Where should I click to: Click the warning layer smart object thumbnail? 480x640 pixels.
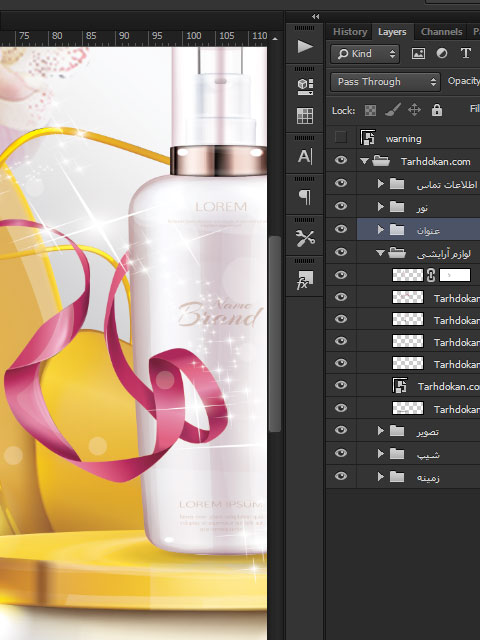tap(368, 138)
